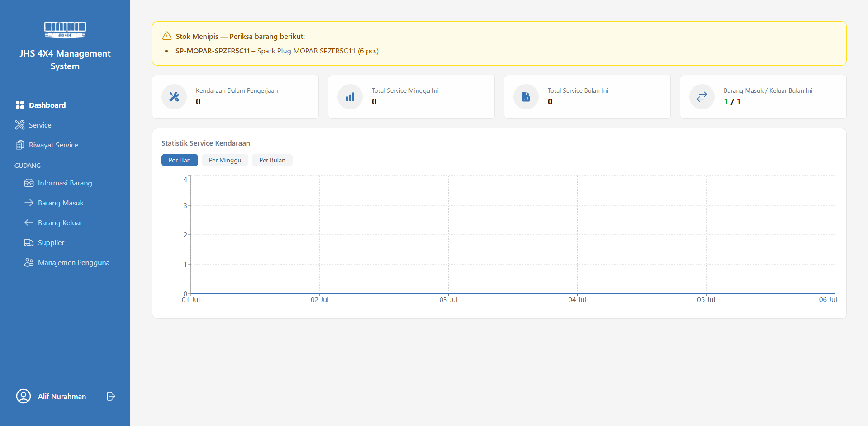Click SP-MOPAR-SPZFR5C11 item code in alert

[x=213, y=51]
